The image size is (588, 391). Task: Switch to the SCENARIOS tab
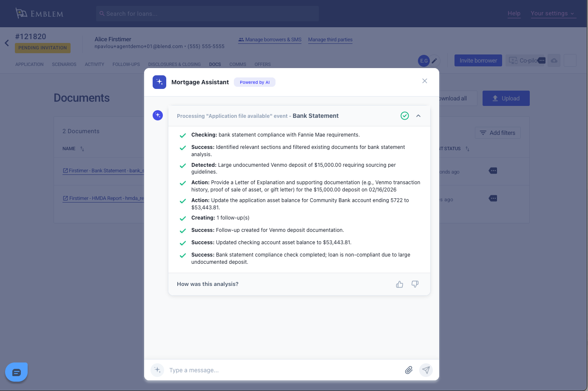pos(64,65)
